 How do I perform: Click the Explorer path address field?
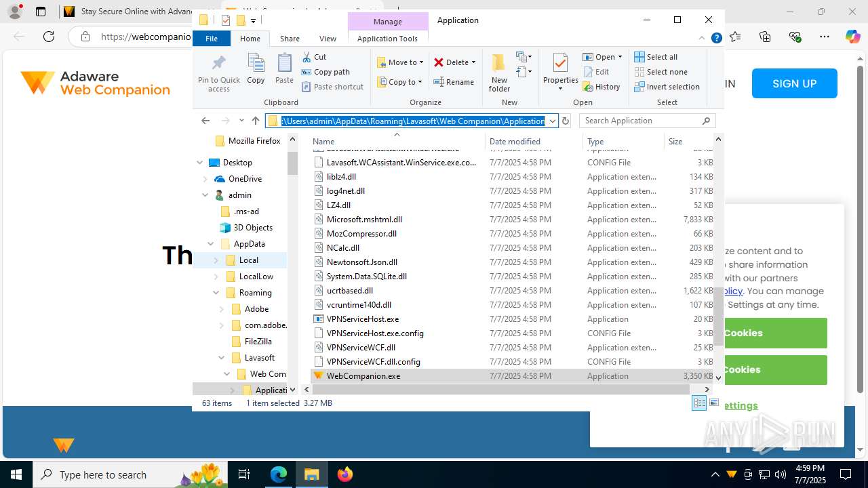(413, 121)
